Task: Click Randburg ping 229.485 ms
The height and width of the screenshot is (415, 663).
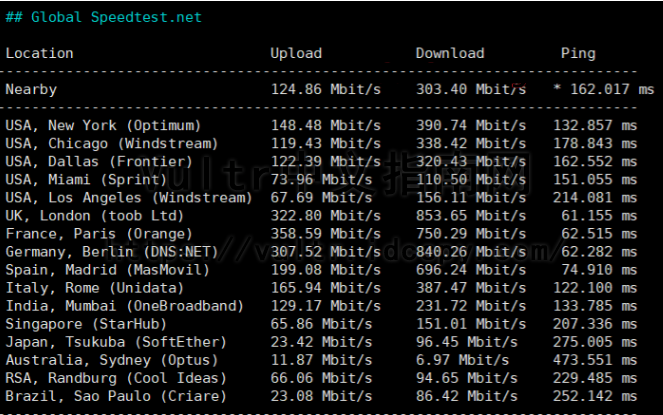Action: (595, 379)
